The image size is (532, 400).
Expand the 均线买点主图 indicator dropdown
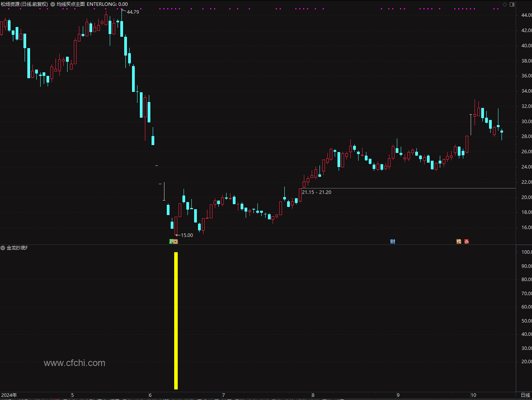pyautogui.click(x=53, y=4)
